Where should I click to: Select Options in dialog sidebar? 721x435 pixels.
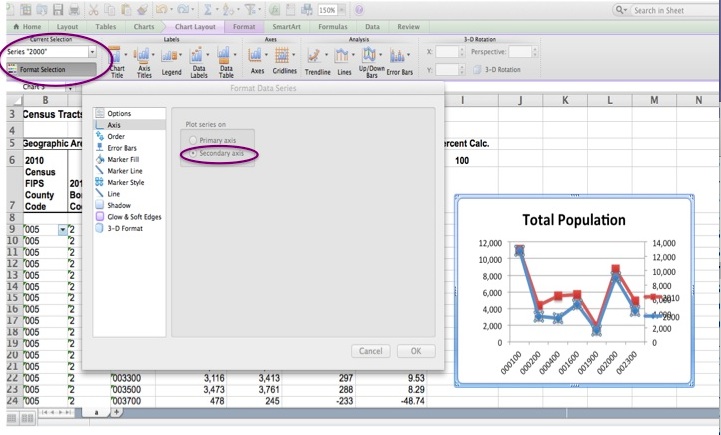pyautogui.click(x=129, y=113)
